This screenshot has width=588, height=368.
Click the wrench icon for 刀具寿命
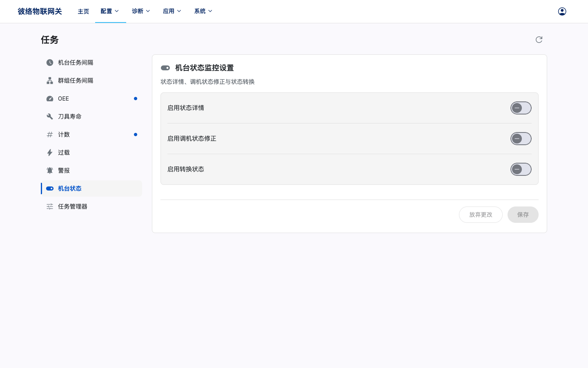50,117
